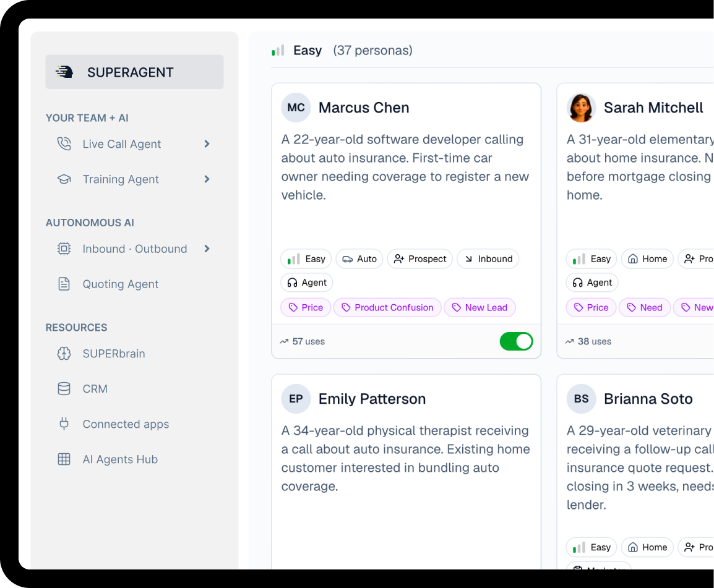Image resolution: width=714 pixels, height=588 pixels.
Task: Click the Live Call Agent phone icon
Action: pyautogui.click(x=64, y=144)
